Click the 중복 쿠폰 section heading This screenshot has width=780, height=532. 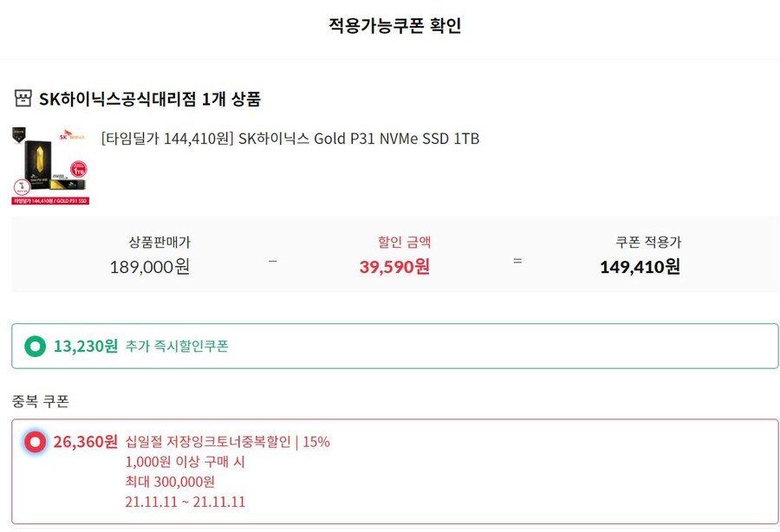[x=40, y=401]
